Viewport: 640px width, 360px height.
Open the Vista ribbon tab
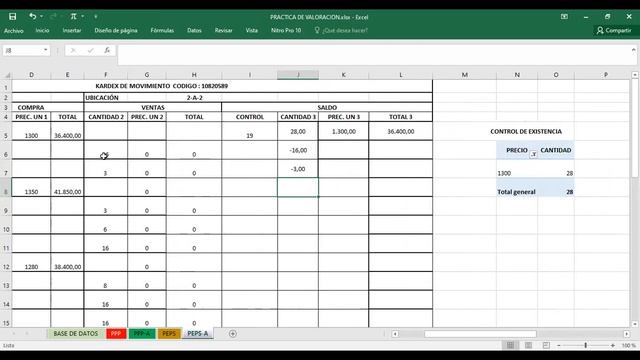point(252,31)
